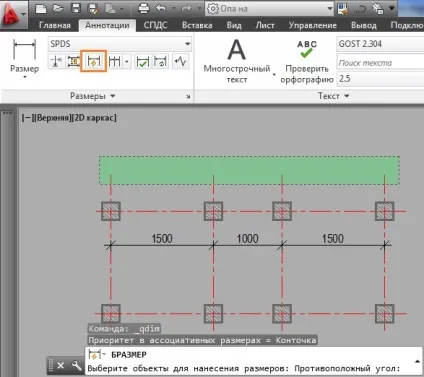Click the dimension break icon
424x377 pixels.
click(56, 61)
